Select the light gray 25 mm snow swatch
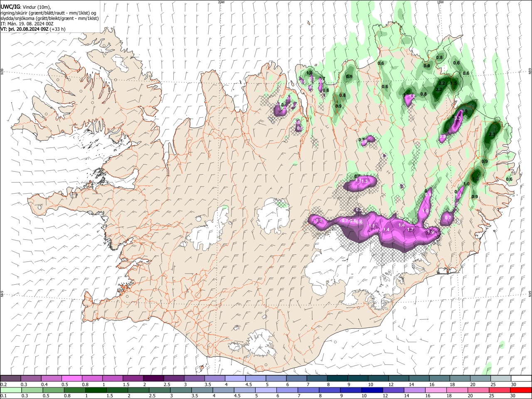 [501, 379]
